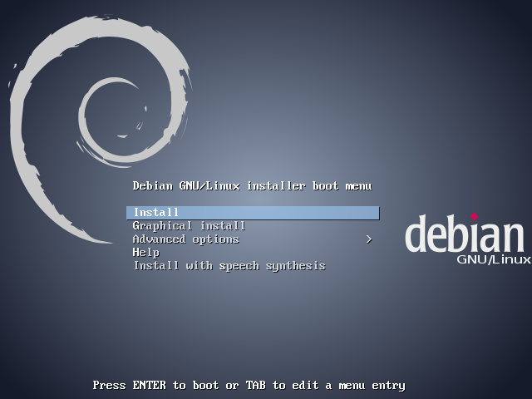Open the Help menu entry
Image resolution: width=532 pixels, height=399 pixels.
(146, 253)
